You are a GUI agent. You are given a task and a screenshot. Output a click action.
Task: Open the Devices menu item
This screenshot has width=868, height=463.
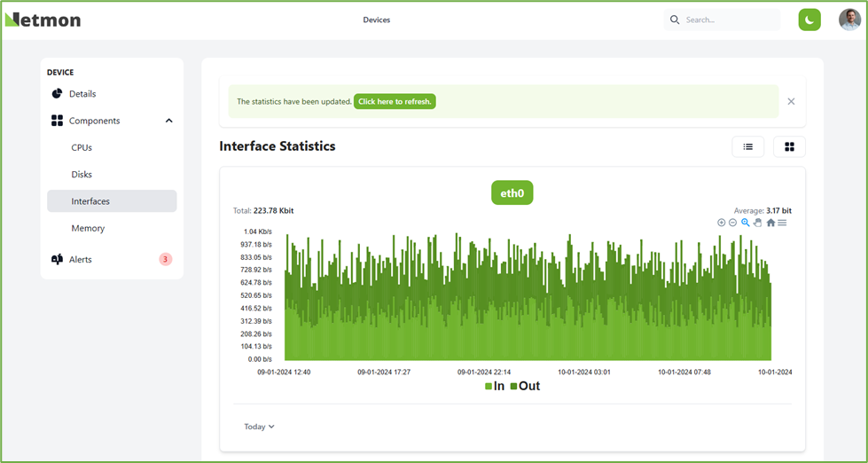click(377, 20)
